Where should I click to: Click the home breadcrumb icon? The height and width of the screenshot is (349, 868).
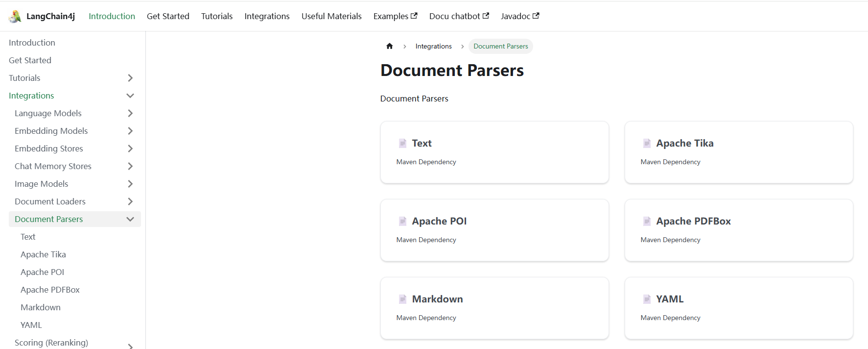pyautogui.click(x=390, y=46)
